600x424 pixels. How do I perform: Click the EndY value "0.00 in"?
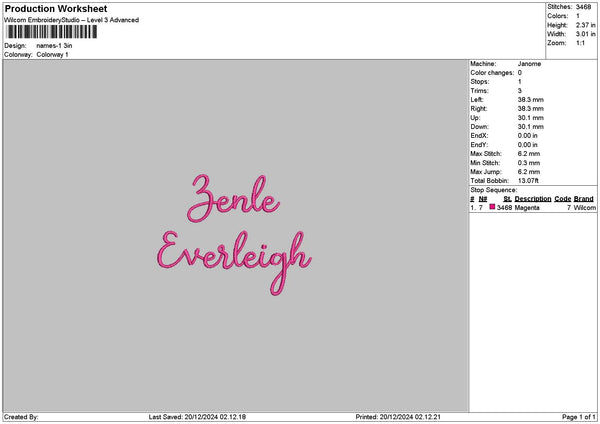coord(528,145)
